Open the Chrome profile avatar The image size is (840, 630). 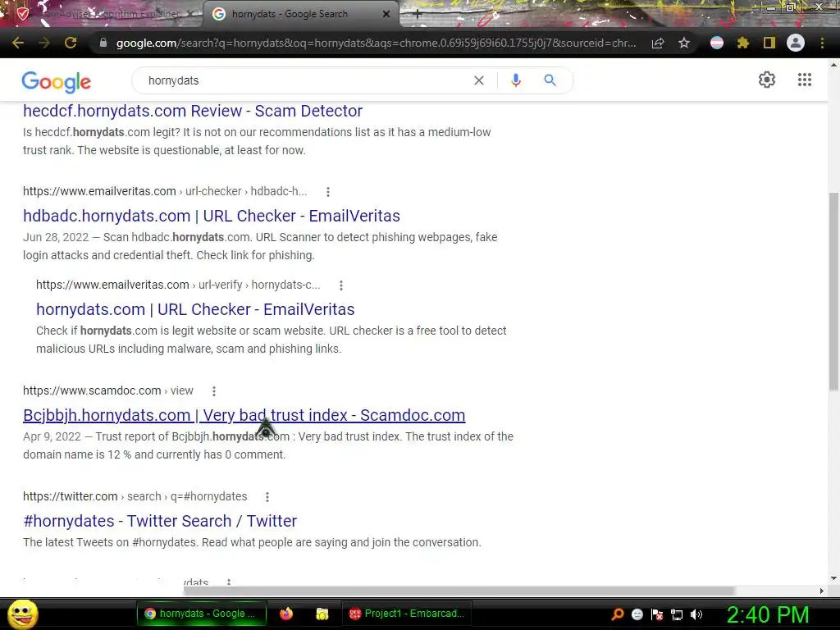[796, 43]
